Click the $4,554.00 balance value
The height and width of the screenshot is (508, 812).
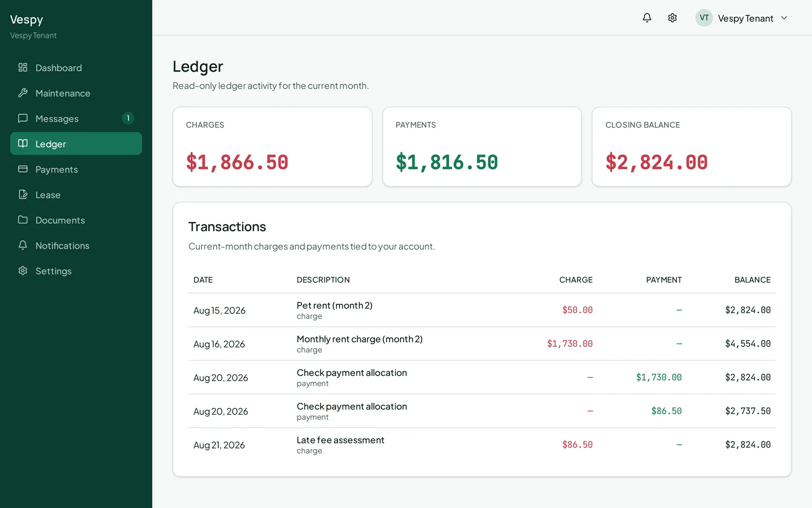click(748, 343)
